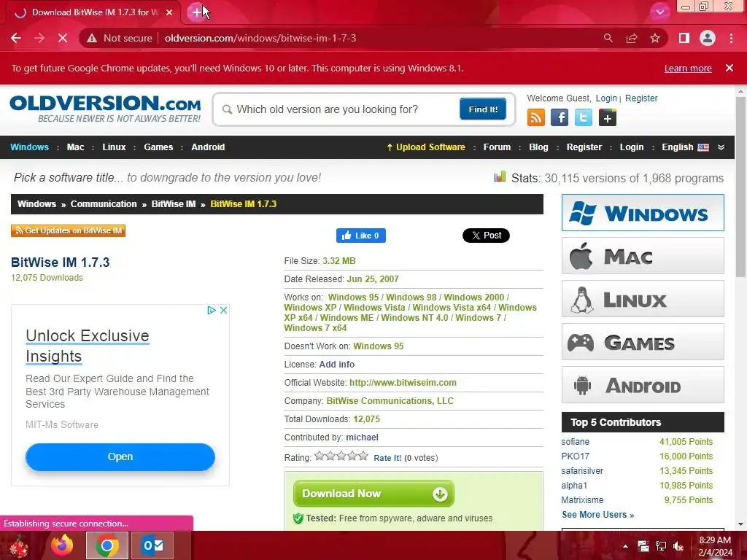Click the Not secure warning icon

(x=92, y=38)
